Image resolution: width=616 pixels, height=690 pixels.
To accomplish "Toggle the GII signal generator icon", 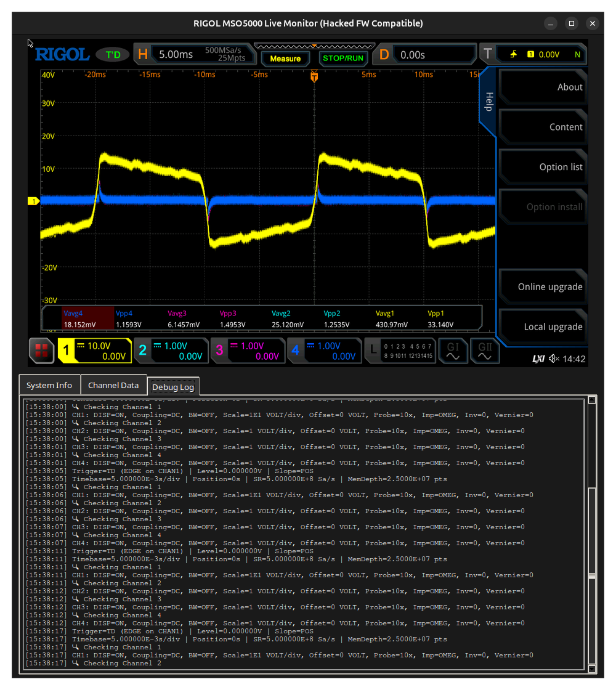I will point(484,351).
